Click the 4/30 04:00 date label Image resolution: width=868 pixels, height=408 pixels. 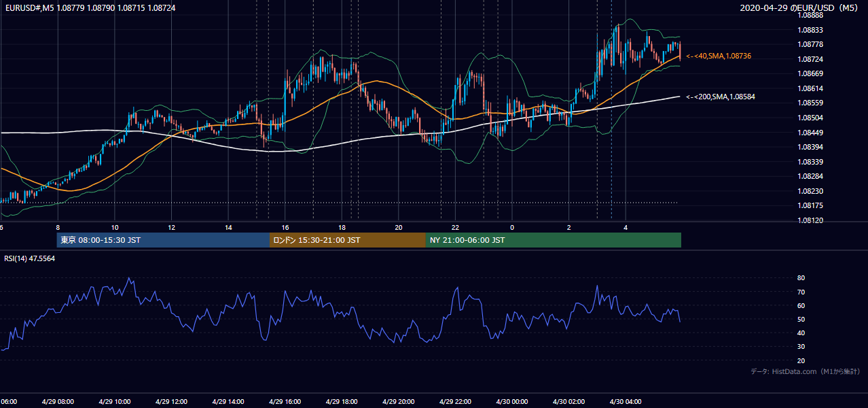(x=626, y=401)
